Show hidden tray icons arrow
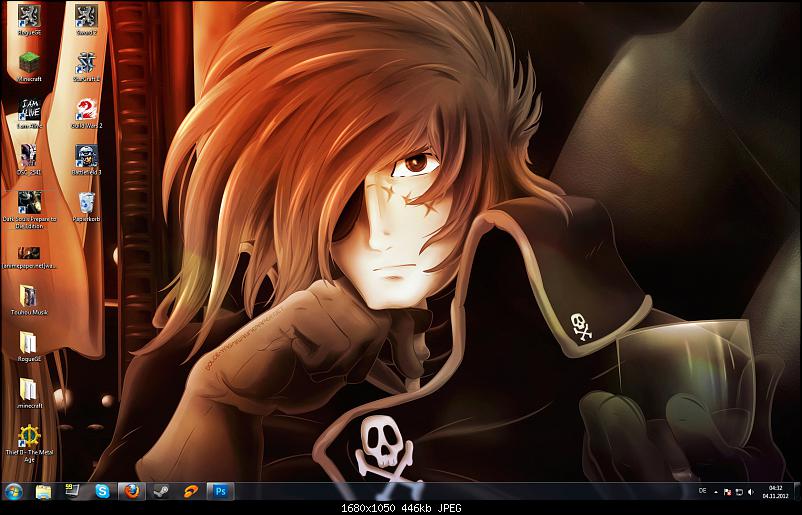The width and height of the screenshot is (802, 515). click(716, 492)
